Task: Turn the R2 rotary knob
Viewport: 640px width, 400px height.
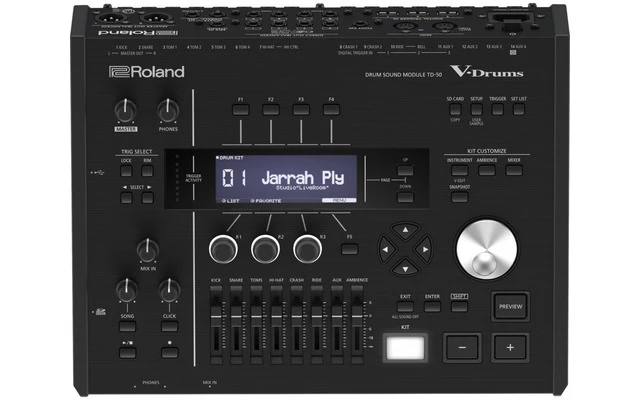Action: (x=265, y=249)
